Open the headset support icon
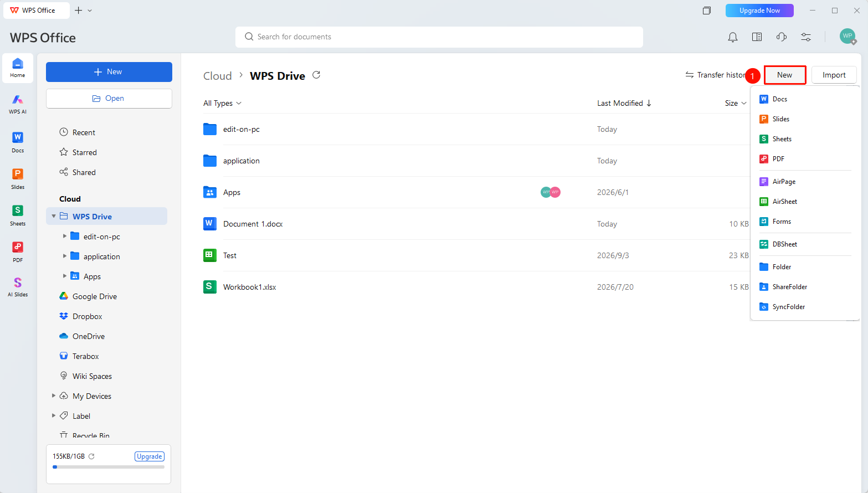This screenshot has width=868, height=493. point(782,37)
